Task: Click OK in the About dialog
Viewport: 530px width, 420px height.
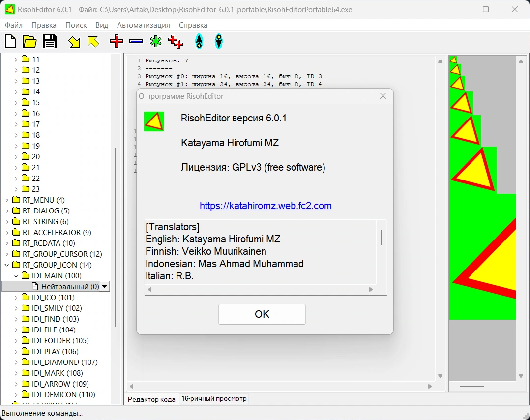Action: point(262,314)
